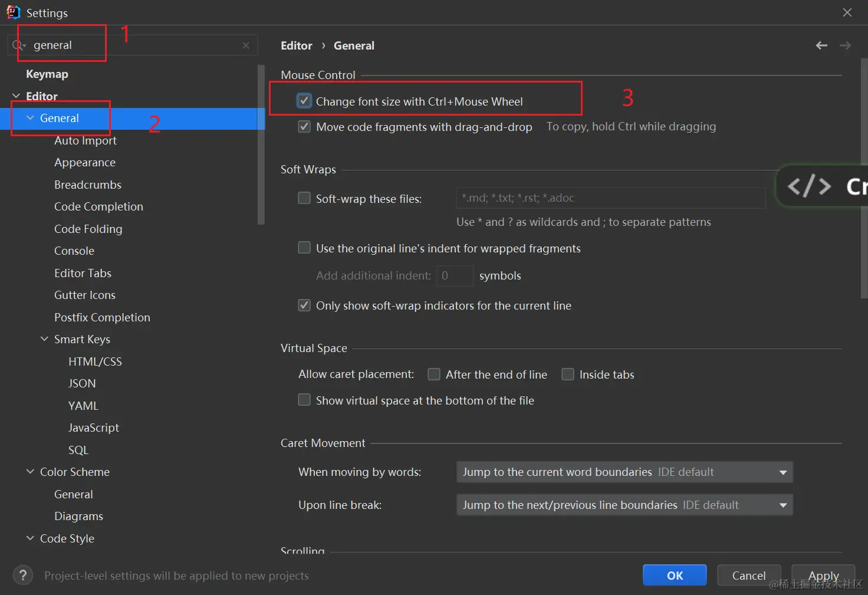Enable Soft-wrap these files checkbox
This screenshot has height=595, width=868.
pos(304,198)
